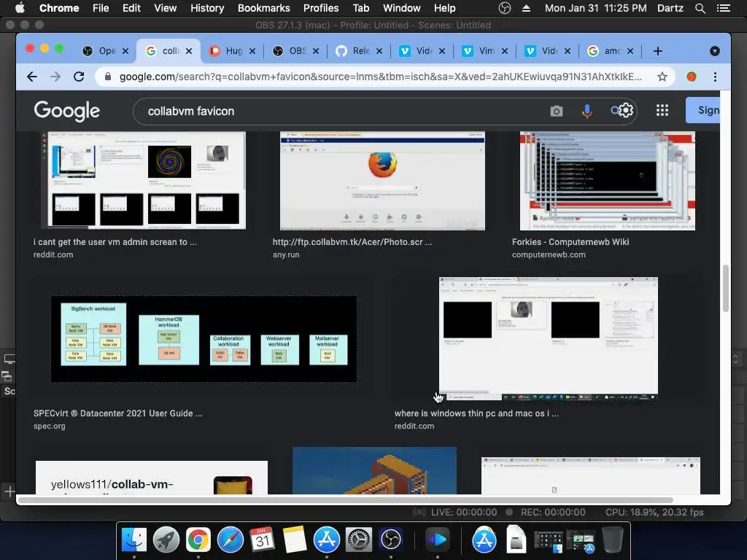
Task: Open the Google apps grid
Action: click(x=662, y=111)
